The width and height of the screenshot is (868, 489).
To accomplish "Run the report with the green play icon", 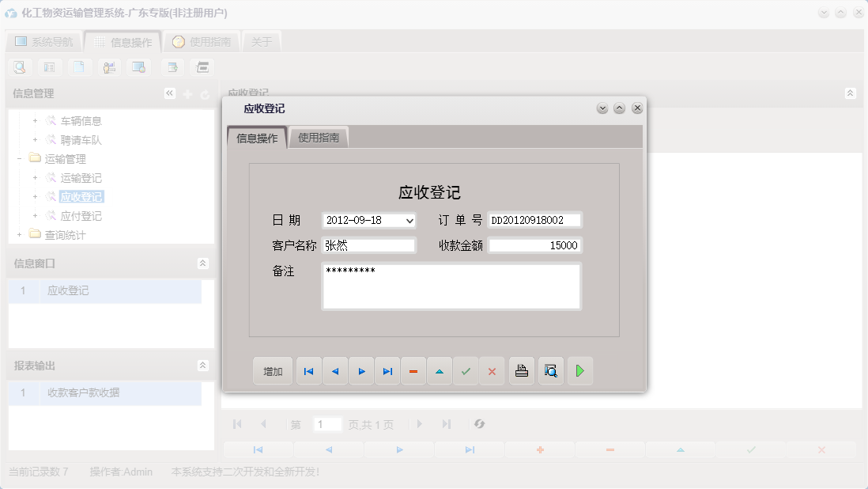I will [x=579, y=370].
